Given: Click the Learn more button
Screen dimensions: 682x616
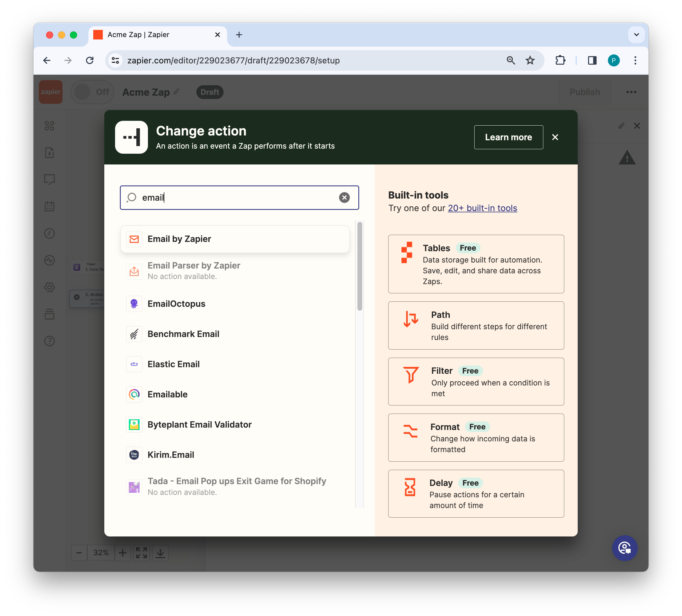Looking at the screenshot, I should 508,137.
